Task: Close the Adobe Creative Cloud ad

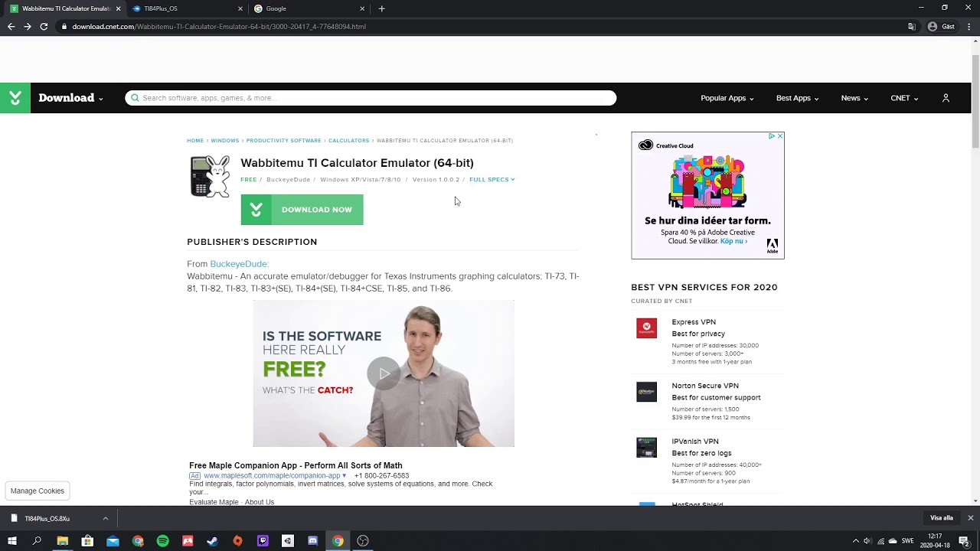Action: pos(780,136)
